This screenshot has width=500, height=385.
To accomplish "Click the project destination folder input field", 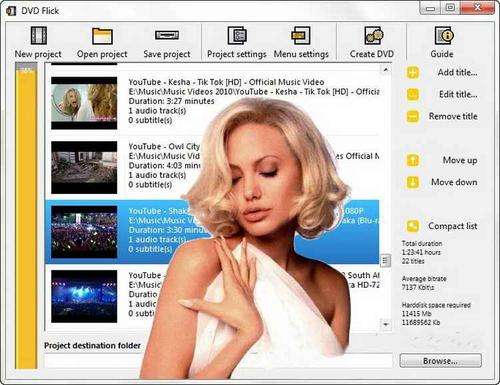I will pyautogui.click(x=218, y=361).
